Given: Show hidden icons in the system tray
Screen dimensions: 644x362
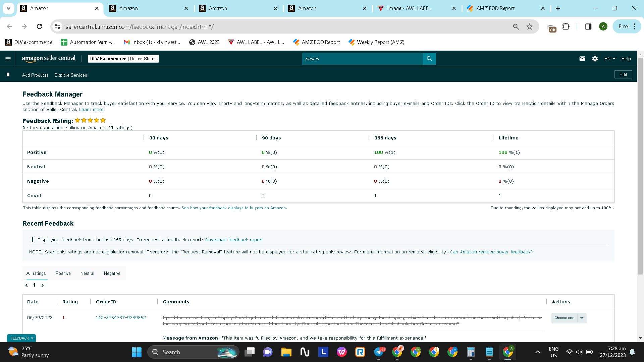Looking at the screenshot, I should coord(537,352).
